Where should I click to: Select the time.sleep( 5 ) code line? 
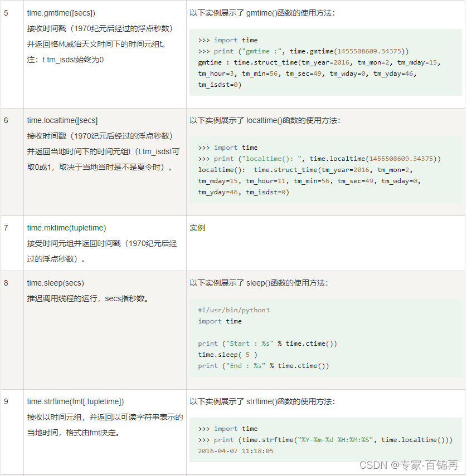[225, 355]
